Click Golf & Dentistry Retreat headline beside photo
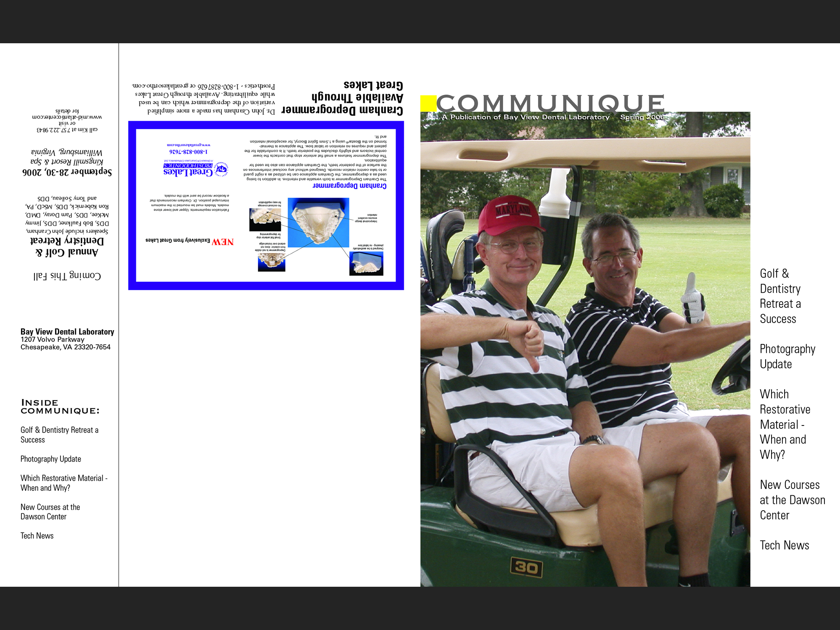840x630 pixels. [x=780, y=296]
